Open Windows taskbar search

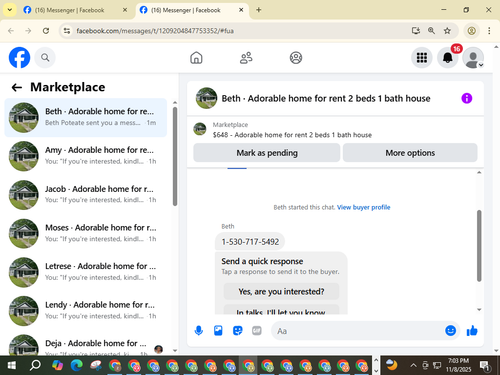coord(35,366)
